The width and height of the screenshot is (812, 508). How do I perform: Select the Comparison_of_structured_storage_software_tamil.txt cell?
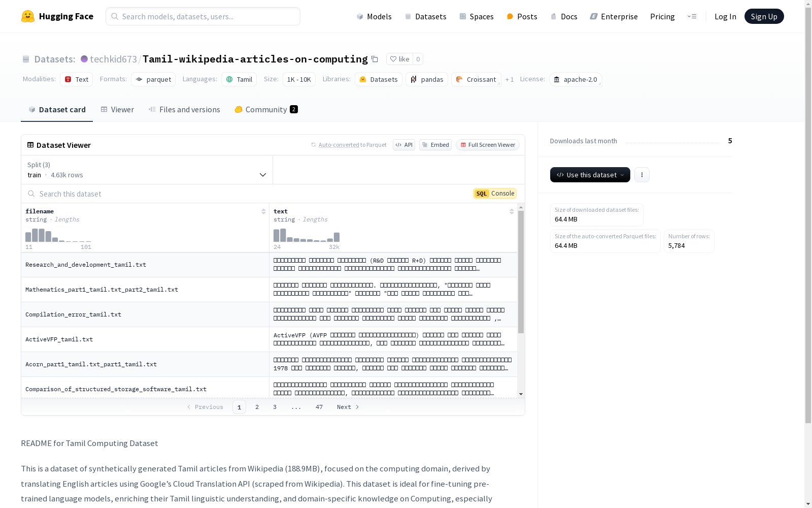(x=145, y=388)
